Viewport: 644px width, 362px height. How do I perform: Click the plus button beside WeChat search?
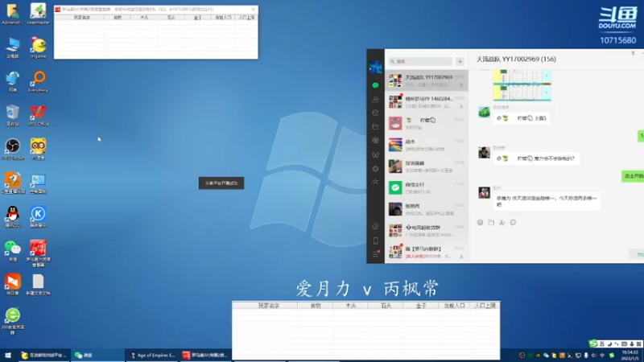click(x=460, y=62)
